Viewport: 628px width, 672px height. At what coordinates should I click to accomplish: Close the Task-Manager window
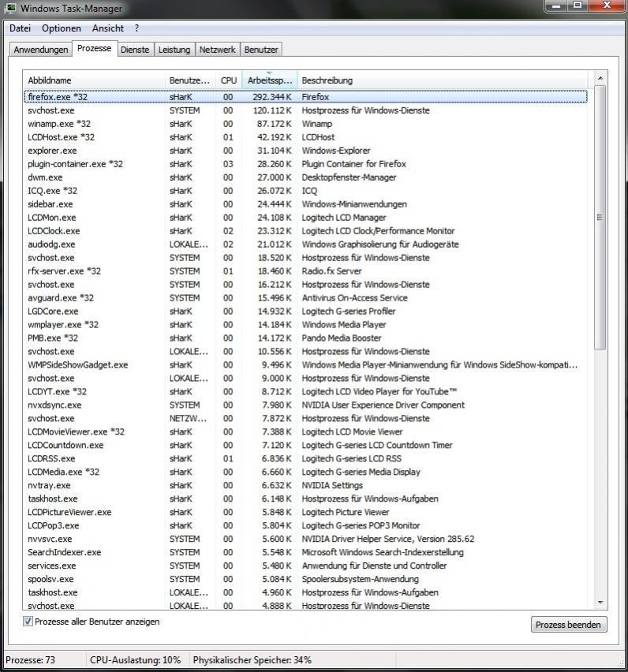pos(607,6)
